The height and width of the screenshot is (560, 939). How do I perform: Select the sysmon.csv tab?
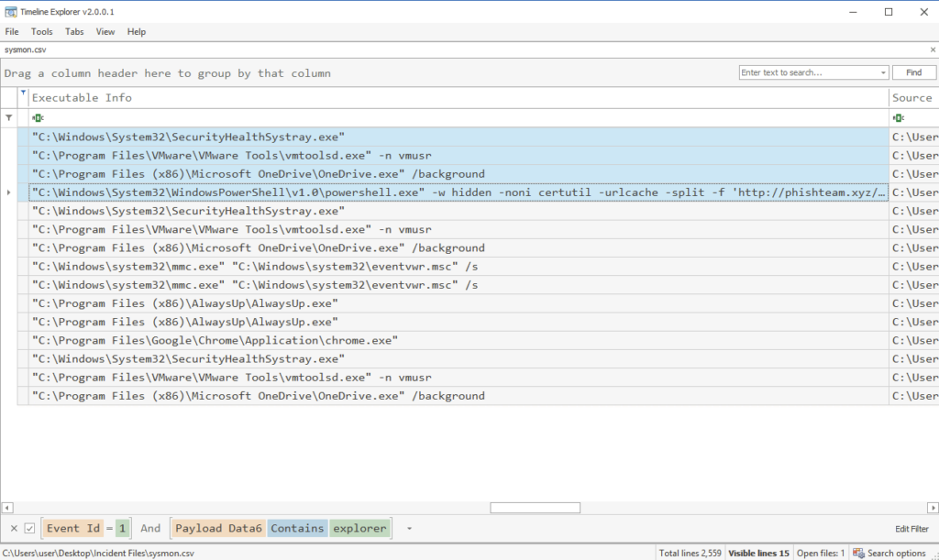coord(25,49)
